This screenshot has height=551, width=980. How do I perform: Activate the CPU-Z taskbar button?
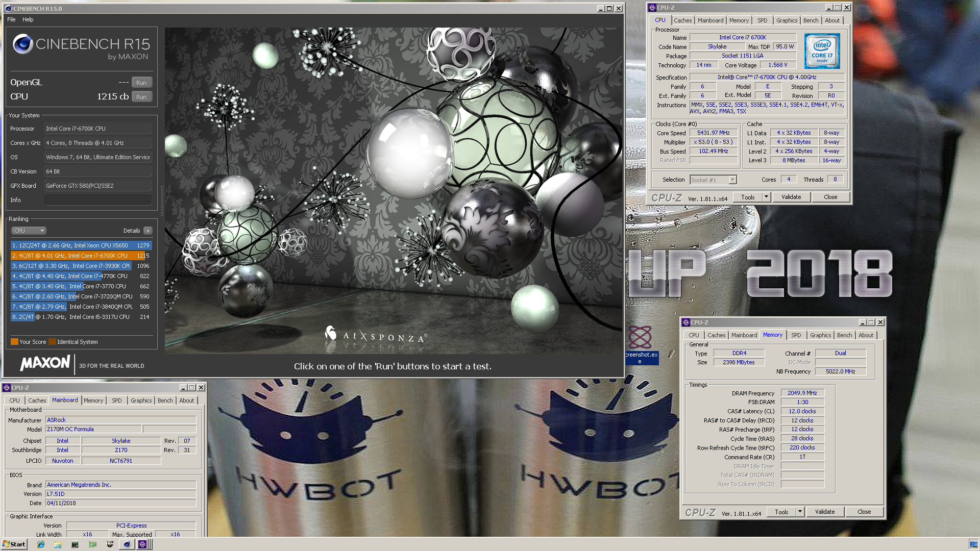click(142, 544)
